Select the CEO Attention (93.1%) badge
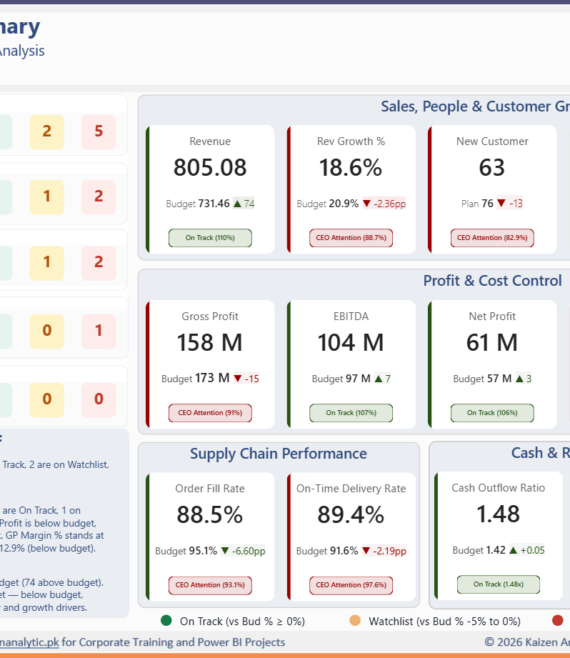Viewport: 570px width, 658px height. coord(210,585)
